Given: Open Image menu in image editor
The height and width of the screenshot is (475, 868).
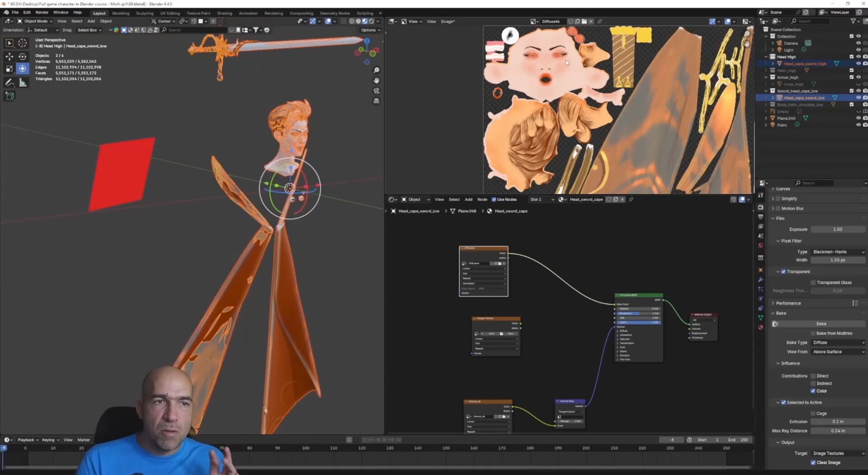Looking at the screenshot, I should pyautogui.click(x=448, y=21).
